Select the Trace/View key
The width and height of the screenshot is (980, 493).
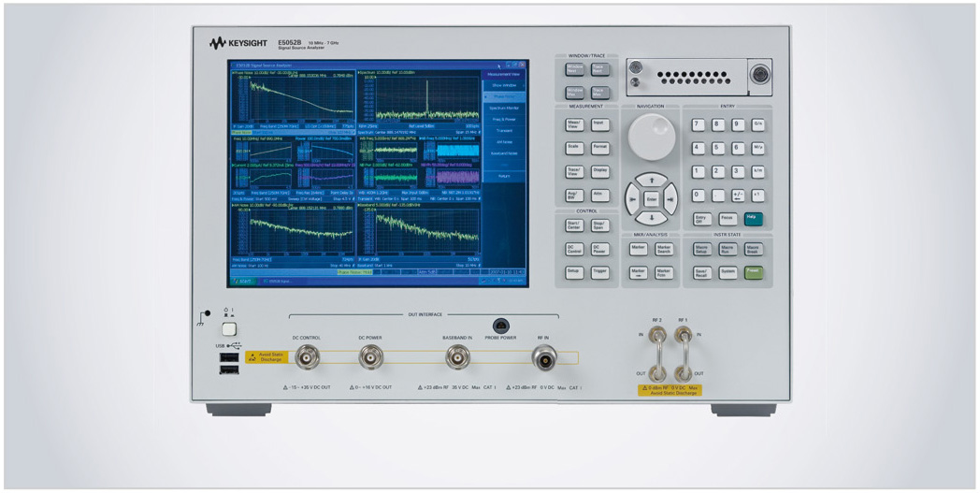coord(575,172)
